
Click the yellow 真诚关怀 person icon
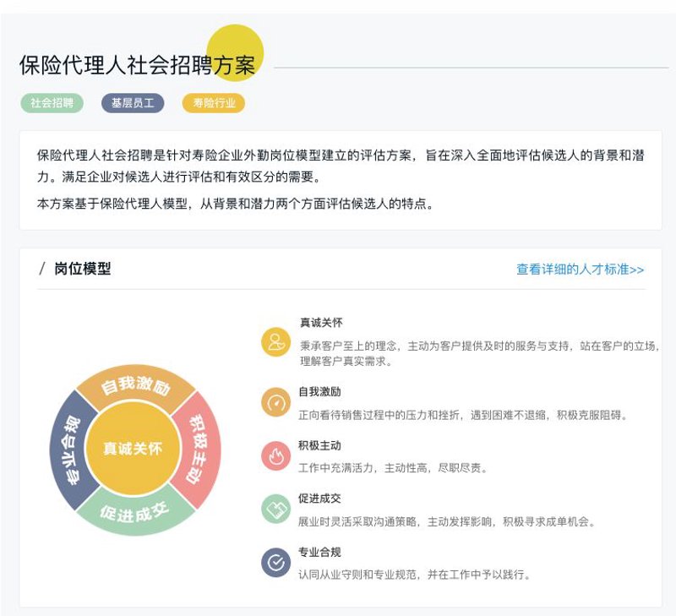[x=276, y=342]
